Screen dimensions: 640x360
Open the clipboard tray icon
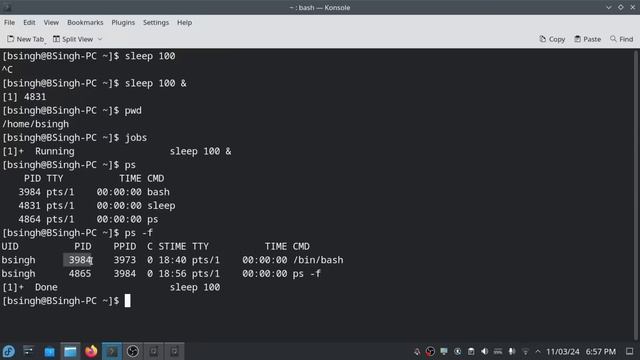(x=471, y=351)
